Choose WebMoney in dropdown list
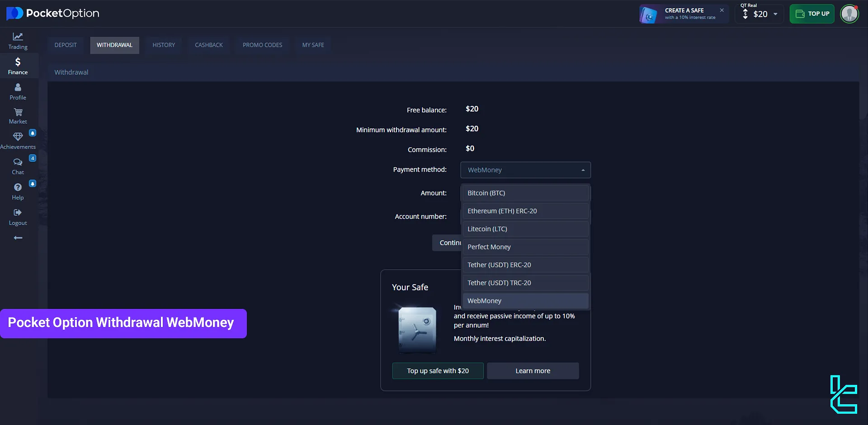 pos(525,301)
